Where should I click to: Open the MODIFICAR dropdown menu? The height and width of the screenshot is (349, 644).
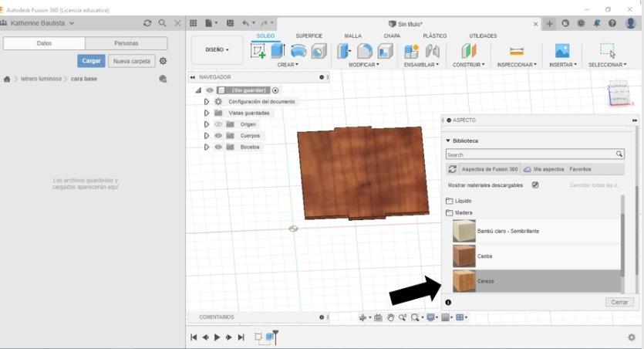(x=364, y=65)
